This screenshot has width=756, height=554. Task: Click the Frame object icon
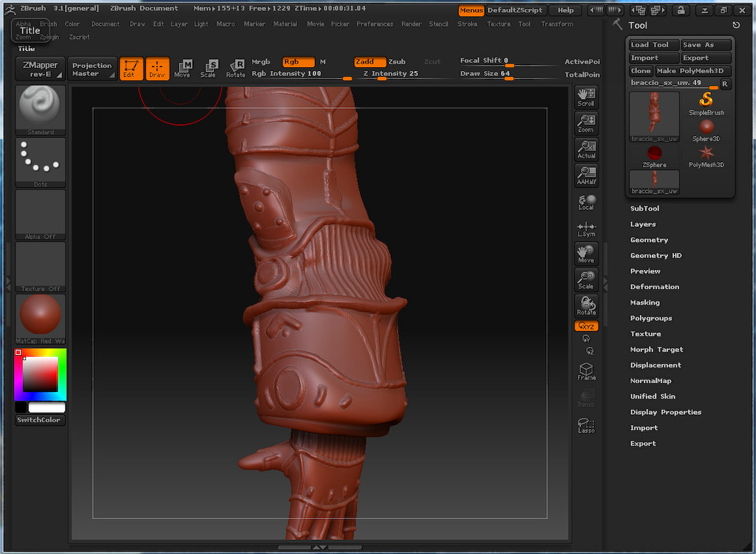click(x=586, y=371)
